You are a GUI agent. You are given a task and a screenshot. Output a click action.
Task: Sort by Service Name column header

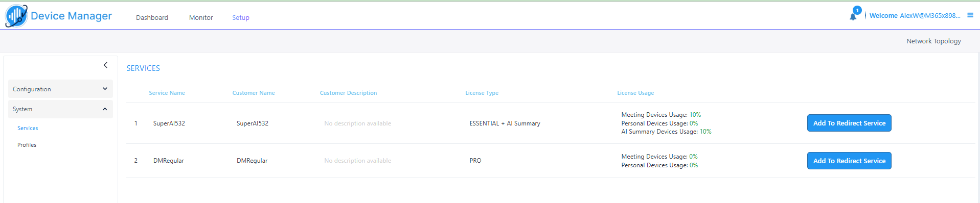(167, 93)
